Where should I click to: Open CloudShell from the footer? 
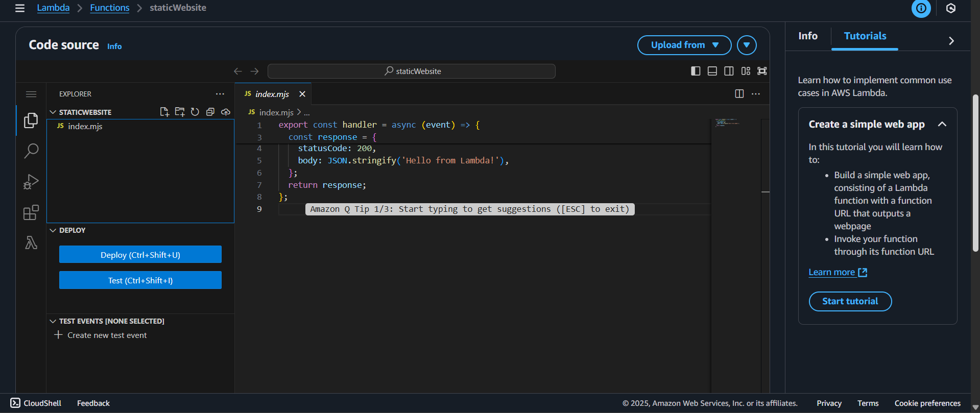click(x=36, y=403)
